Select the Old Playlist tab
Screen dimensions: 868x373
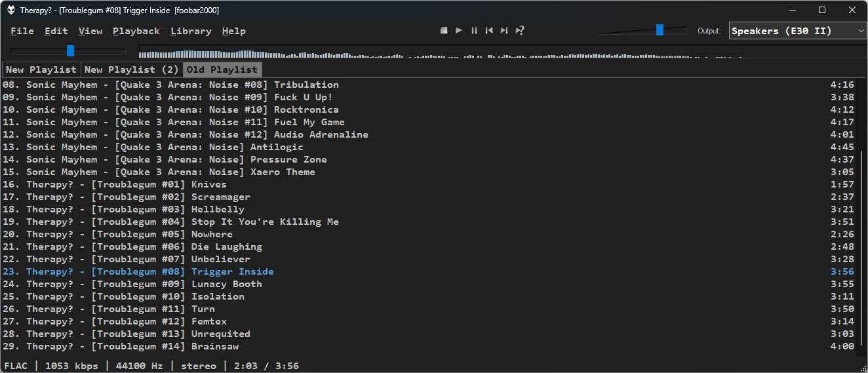click(222, 69)
